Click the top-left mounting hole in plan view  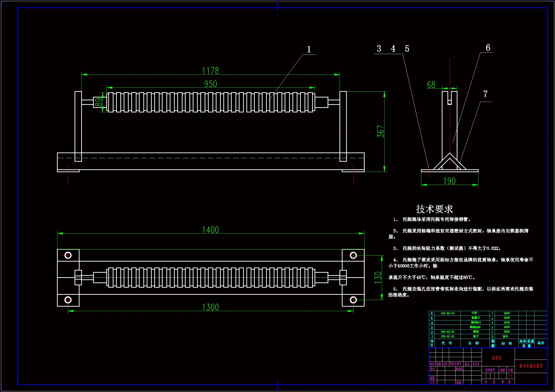pos(68,255)
